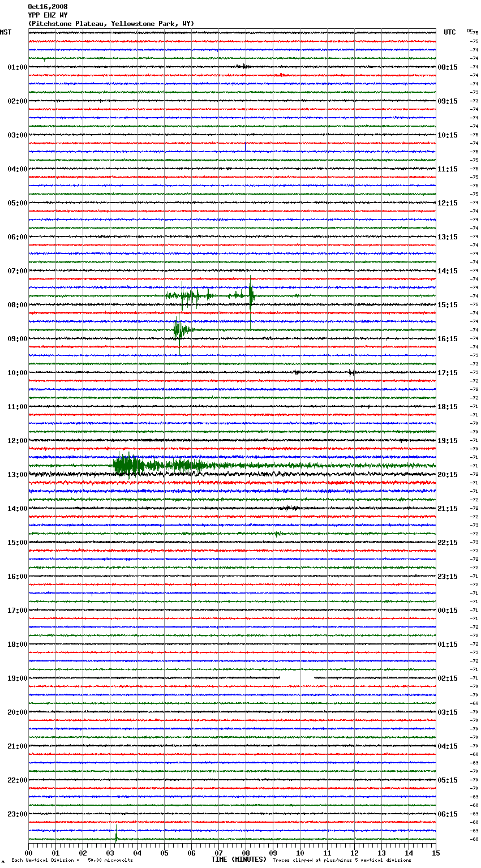Click the 10 minute axis tick label
Viewport: 481px width, 868px height.
coord(300,853)
